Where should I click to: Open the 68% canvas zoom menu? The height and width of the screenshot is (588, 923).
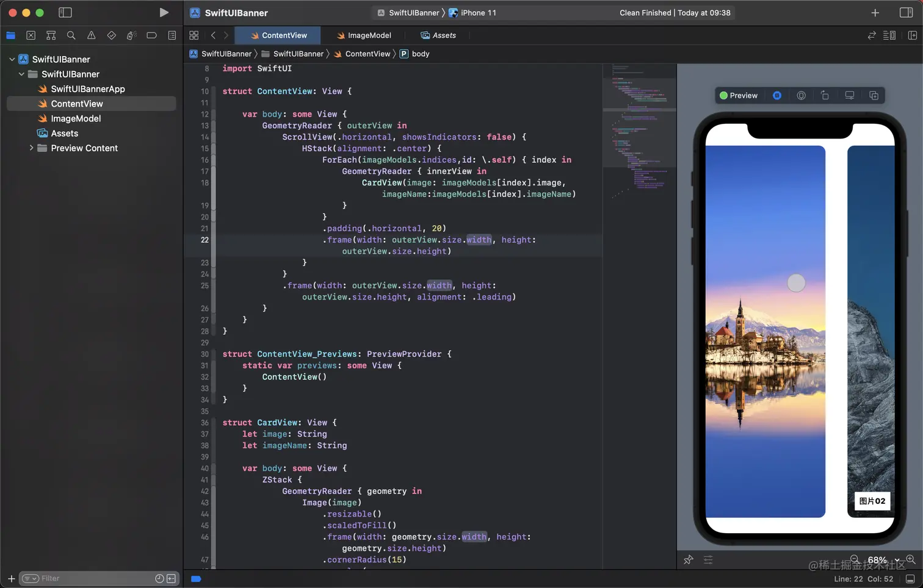pos(883,559)
